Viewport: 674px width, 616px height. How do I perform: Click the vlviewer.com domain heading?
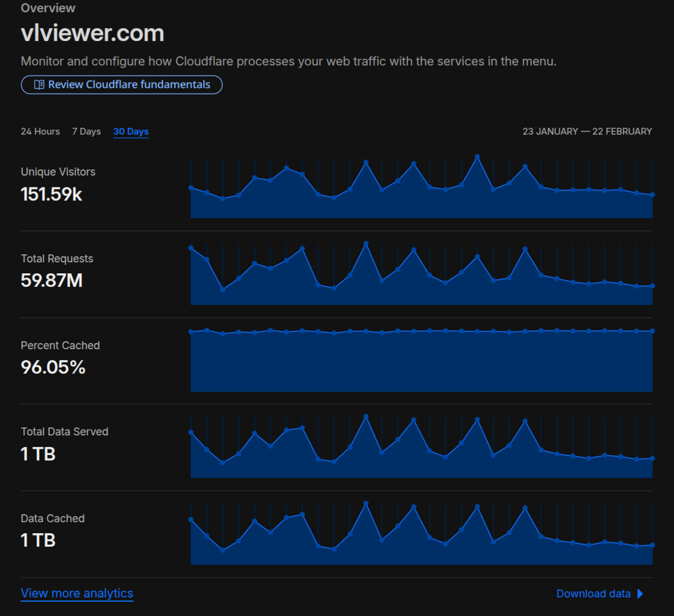click(92, 33)
